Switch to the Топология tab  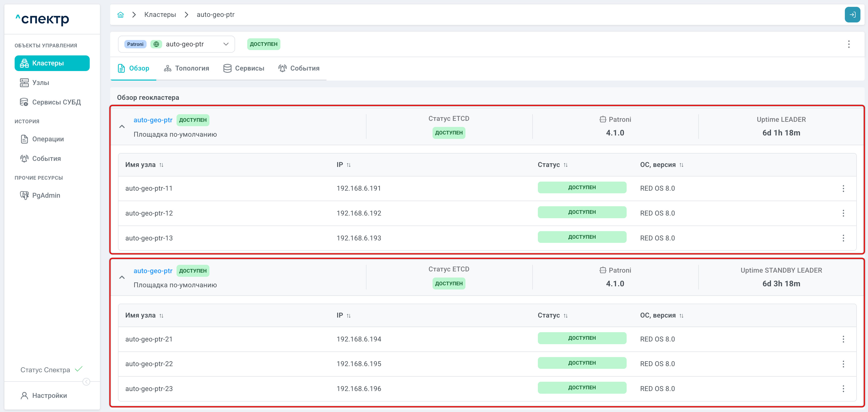click(186, 68)
